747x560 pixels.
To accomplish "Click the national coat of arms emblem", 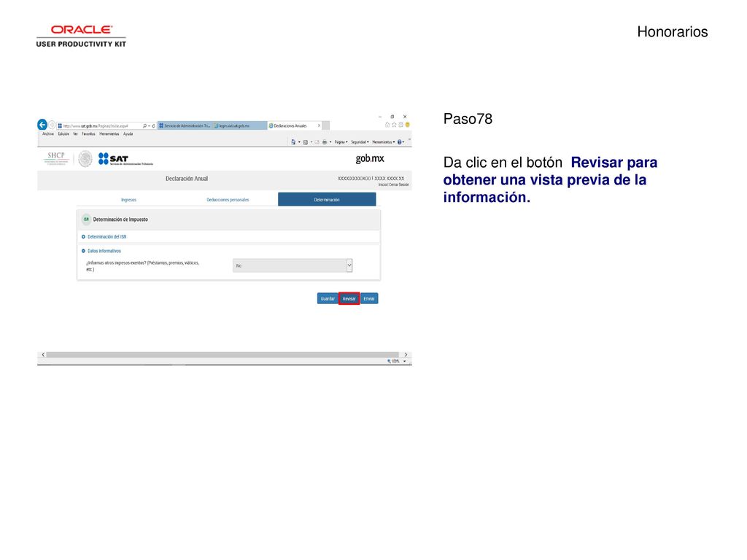I will 85,159.
